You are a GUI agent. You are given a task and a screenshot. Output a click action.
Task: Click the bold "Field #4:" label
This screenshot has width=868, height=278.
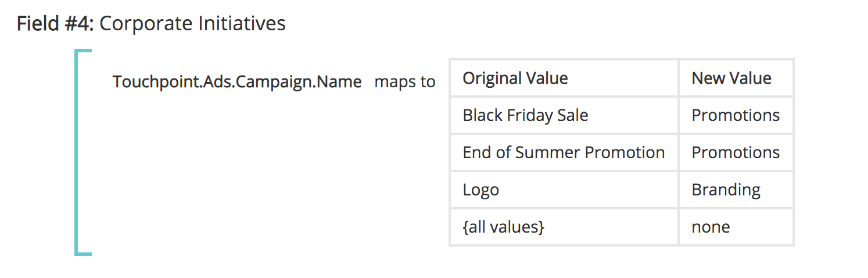[56, 24]
